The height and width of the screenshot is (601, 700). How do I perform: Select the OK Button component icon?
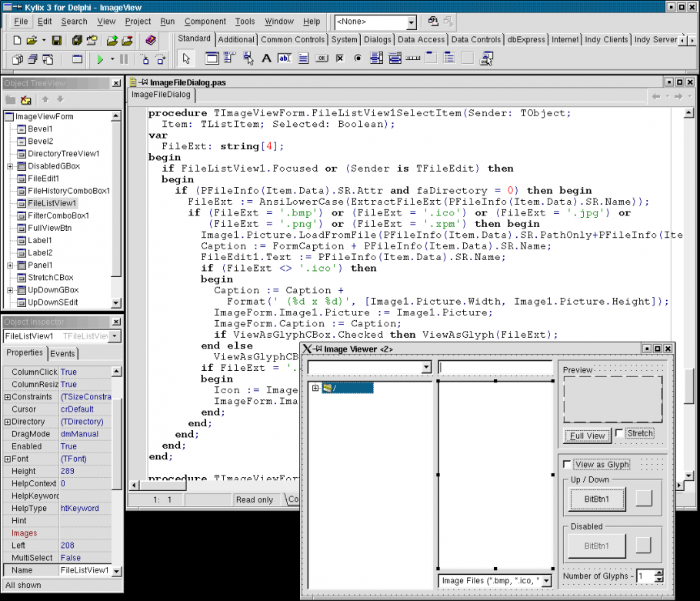pos(322,58)
